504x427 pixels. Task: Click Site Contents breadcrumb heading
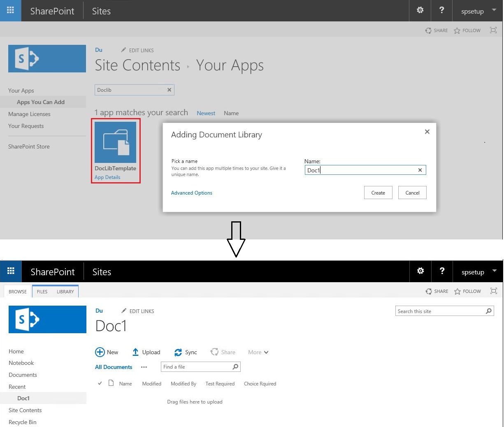click(x=137, y=65)
